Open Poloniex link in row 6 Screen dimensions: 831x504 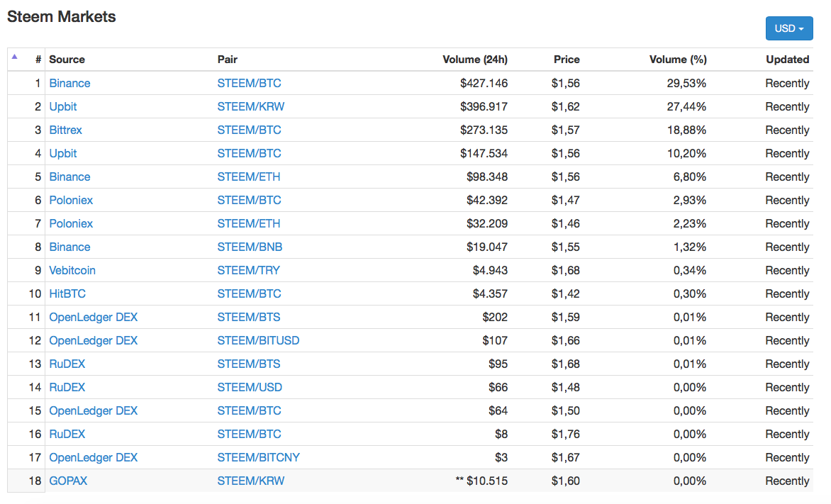click(71, 200)
